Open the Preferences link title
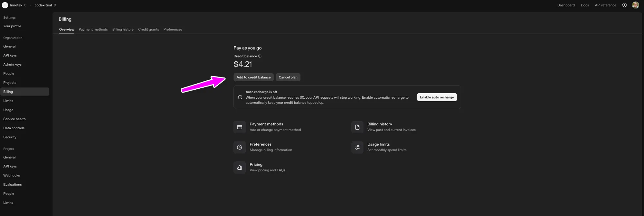Image resolution: width=644 pixels, height=216 pixels. point(260,144)
